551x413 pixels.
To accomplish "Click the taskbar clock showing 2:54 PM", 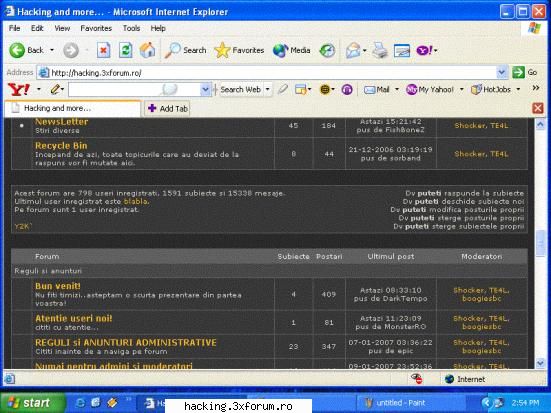I will click(x=525, y=403).
